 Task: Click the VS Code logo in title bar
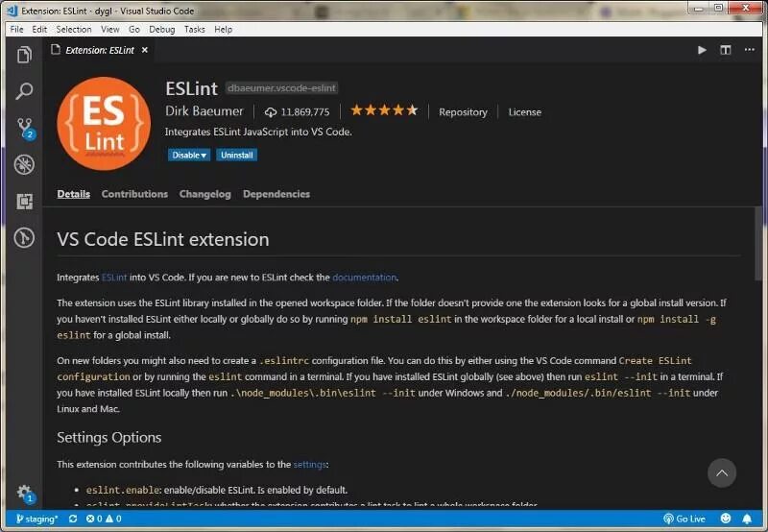click(12, 11)
